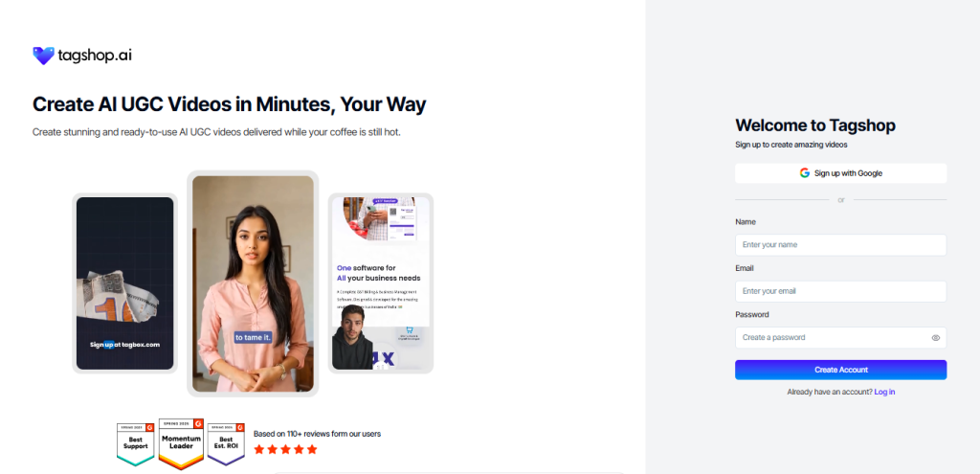Focus the Enter your name field
The width and height of the screenshot is (980, 474).
[840, 244]
